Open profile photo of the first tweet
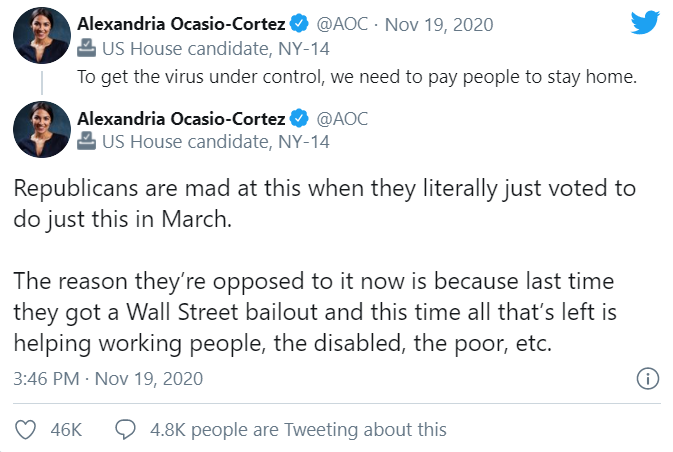The width and height of the screenshot is (673, 452). (42, 35)
